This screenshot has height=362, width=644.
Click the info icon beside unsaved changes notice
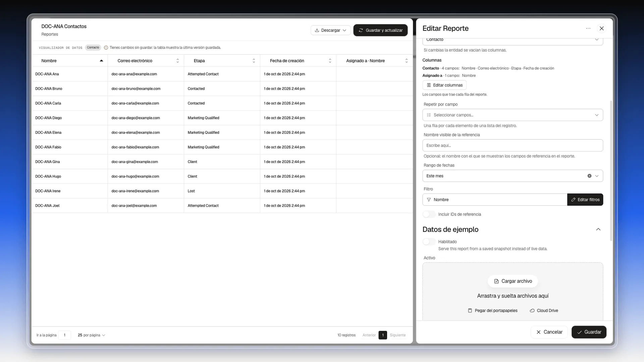(x=106, y=48)
